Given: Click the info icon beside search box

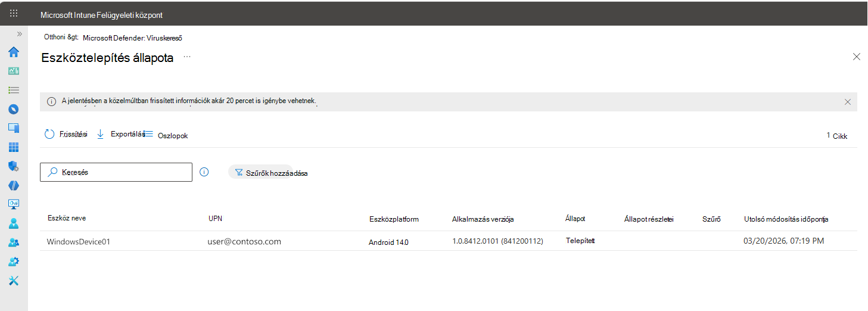Looking at the screenshot, I should [204, 172].
